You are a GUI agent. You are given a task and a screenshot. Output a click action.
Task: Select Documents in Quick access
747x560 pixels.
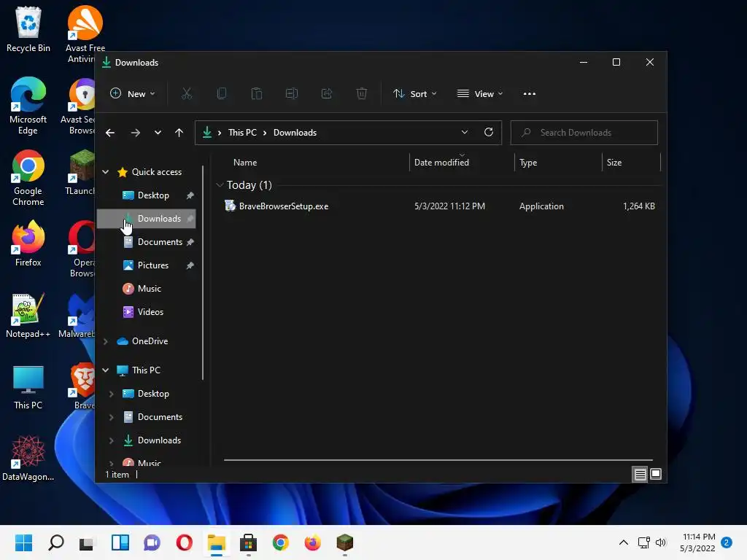(147, 242)
